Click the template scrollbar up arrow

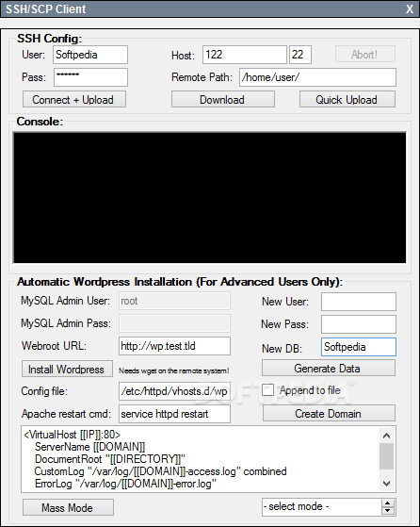coord(387,436)
